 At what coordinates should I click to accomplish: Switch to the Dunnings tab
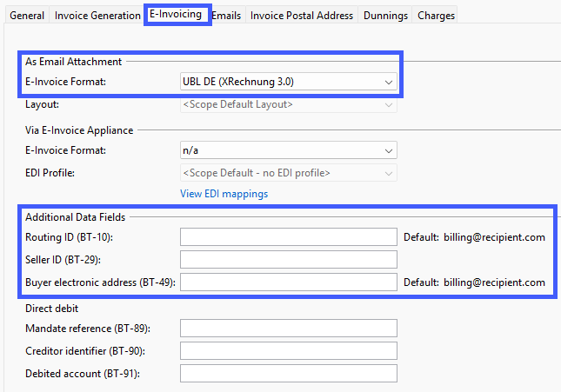pos(385,16)
